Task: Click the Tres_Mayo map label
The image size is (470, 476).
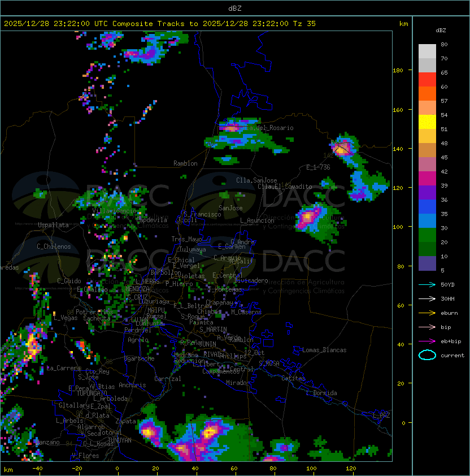Action: 186,239
